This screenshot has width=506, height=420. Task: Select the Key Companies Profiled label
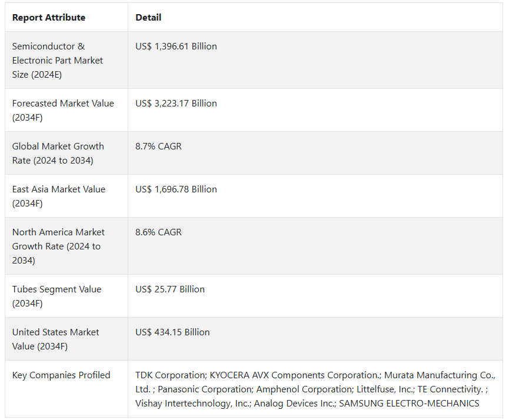(61, 375)
